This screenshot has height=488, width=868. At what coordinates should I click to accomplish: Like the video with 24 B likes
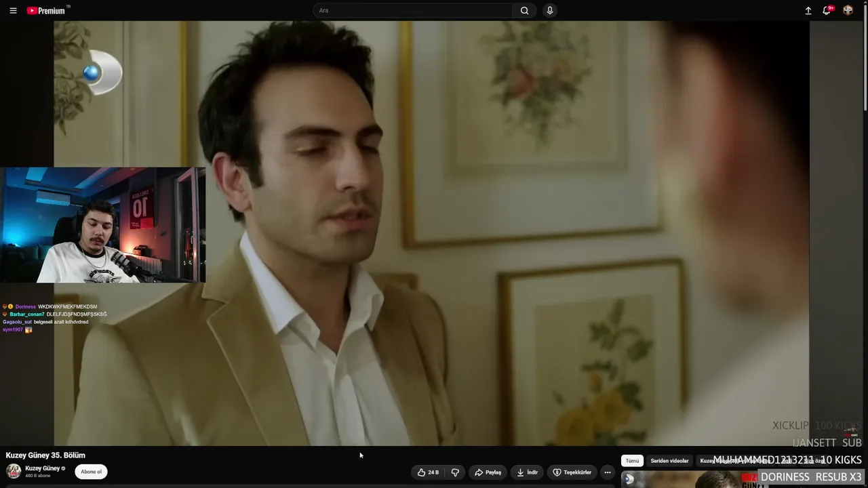click(x=429, y=472)
